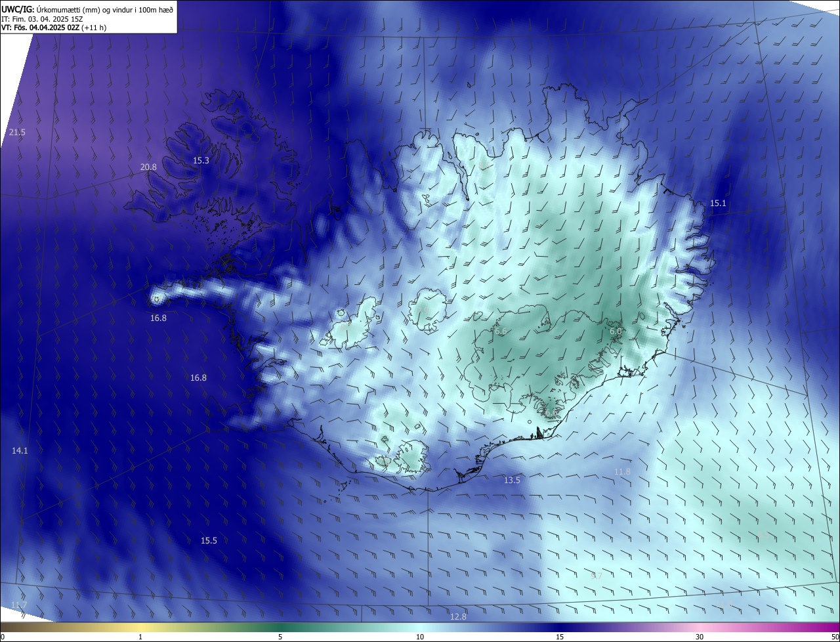Click the 11.8 value label on the map

[622, 472]
